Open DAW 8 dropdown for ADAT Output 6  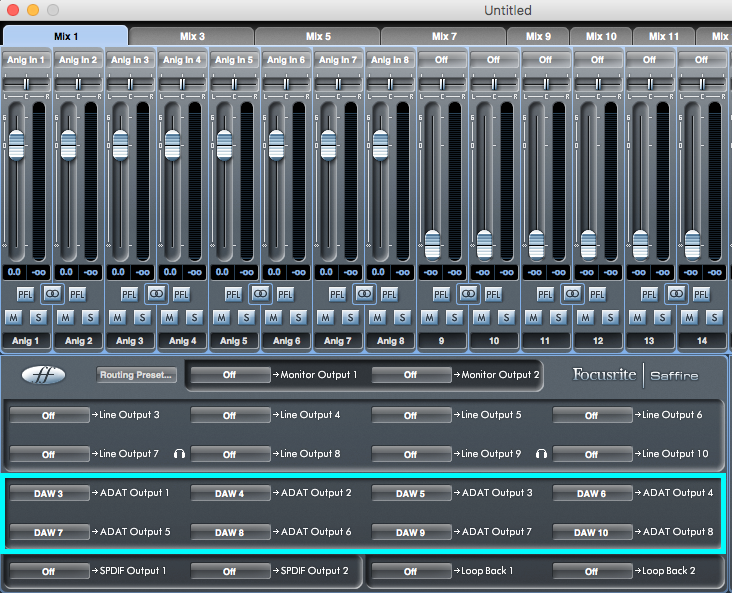(x=230, y=532)
